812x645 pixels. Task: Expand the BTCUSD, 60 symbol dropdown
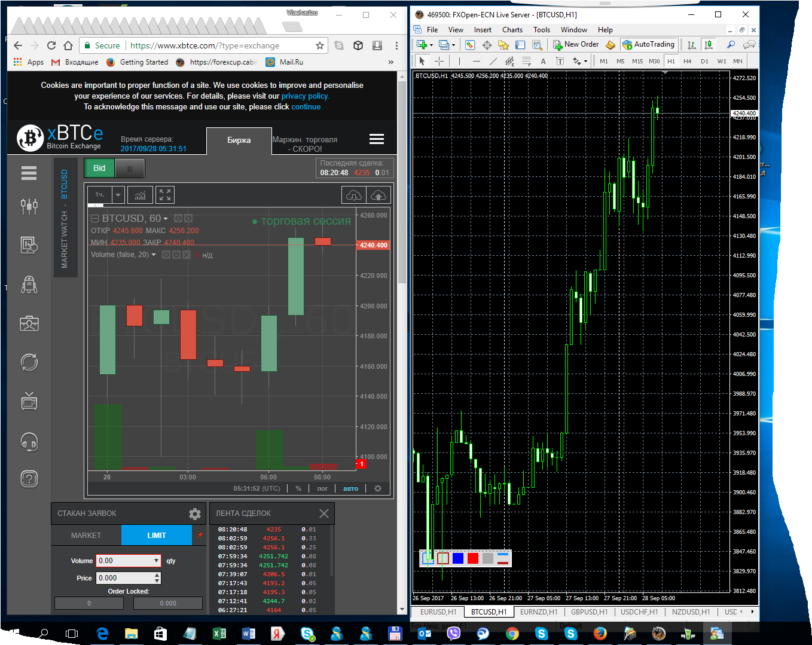(x=166, y=219)
